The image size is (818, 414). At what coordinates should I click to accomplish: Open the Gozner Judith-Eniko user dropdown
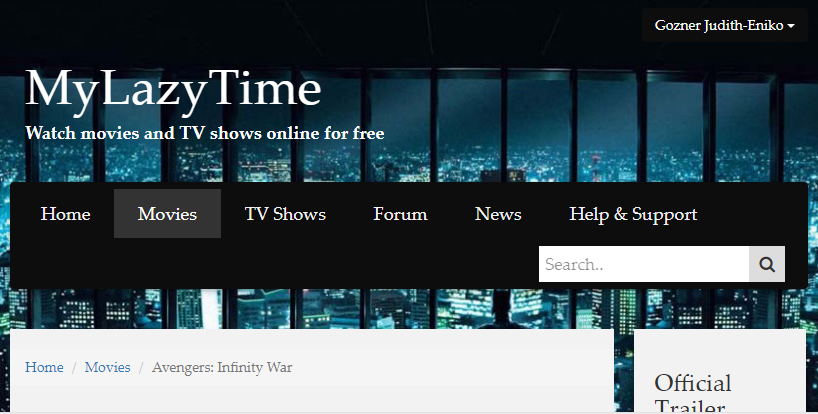[x=725, y=25]
